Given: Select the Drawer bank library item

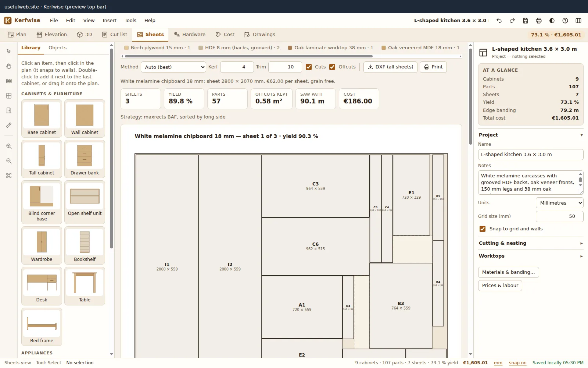Looking at the screenshot, I should [85, 159].
